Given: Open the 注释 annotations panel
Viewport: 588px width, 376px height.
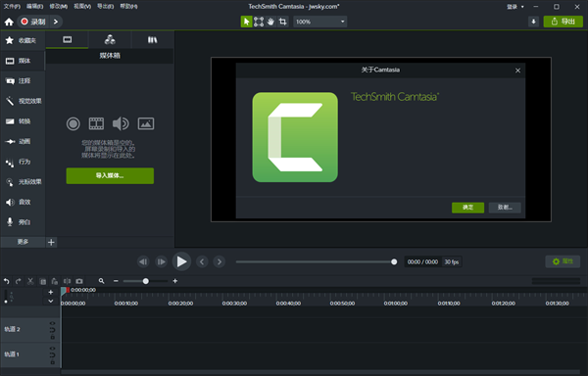Looking at the screenshot, I should tap(23, 81).
